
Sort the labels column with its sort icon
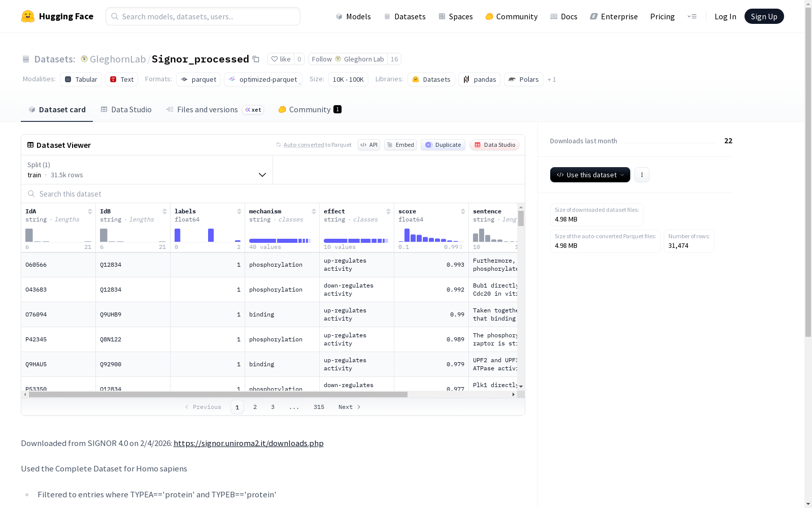pos(239,211)
